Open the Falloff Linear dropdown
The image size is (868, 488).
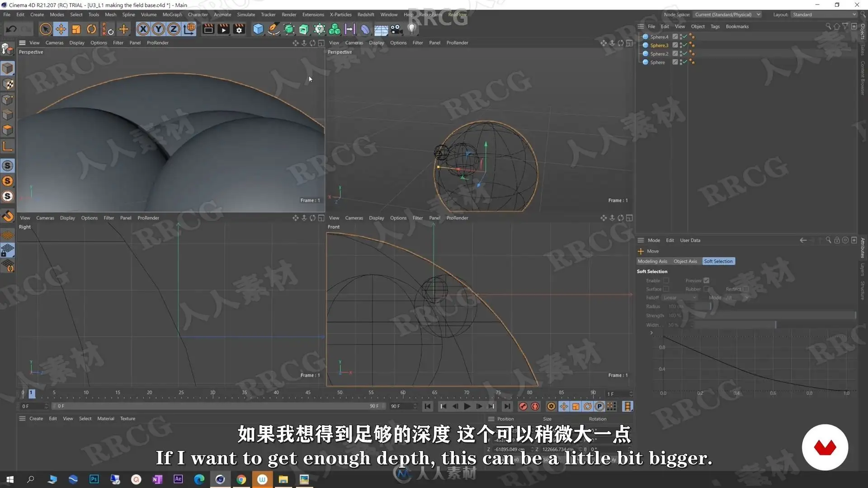(x=679, y=298)
